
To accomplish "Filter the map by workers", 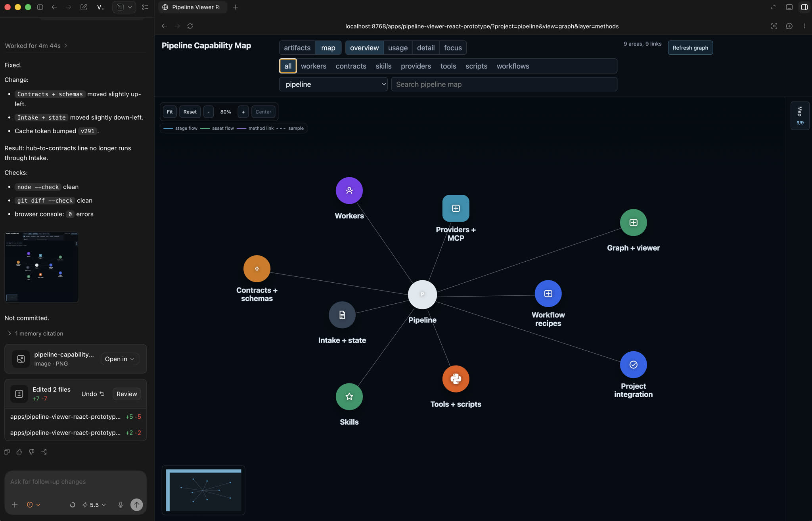I will coord(313,66).
